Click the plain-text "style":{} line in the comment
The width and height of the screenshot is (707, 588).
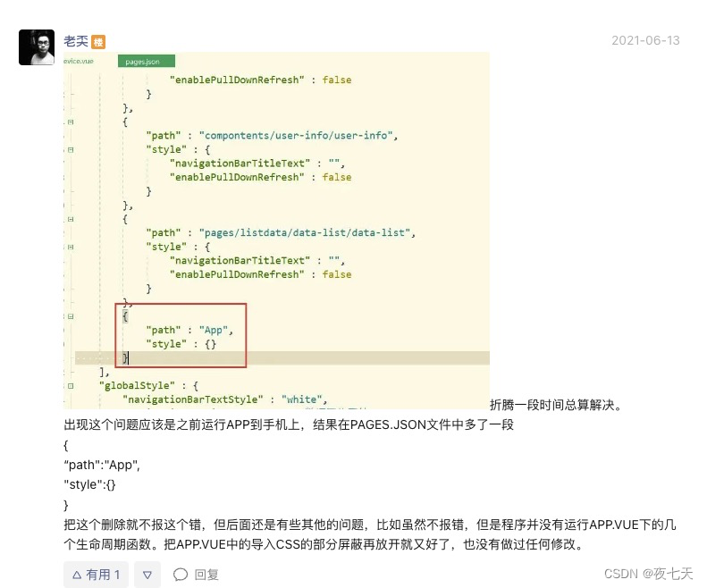click(x=89, y=484)
